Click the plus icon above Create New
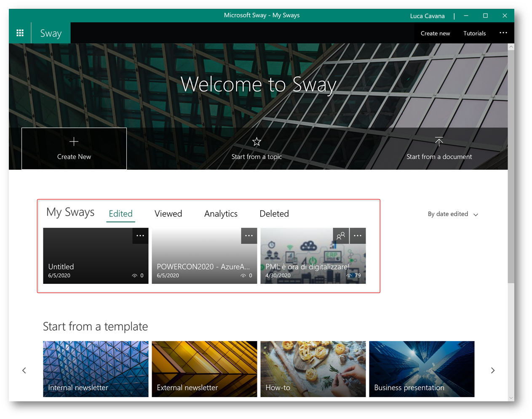 point(74,141)
